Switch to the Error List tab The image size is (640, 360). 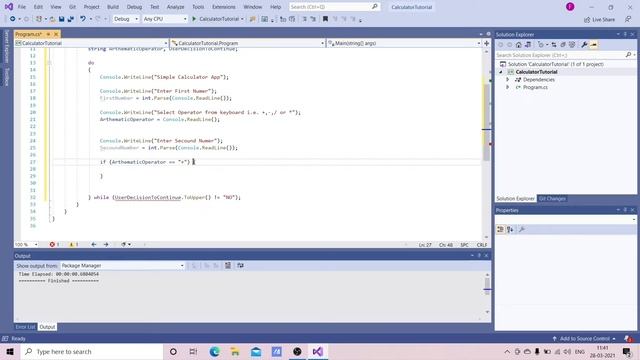(x=25, y=327)
